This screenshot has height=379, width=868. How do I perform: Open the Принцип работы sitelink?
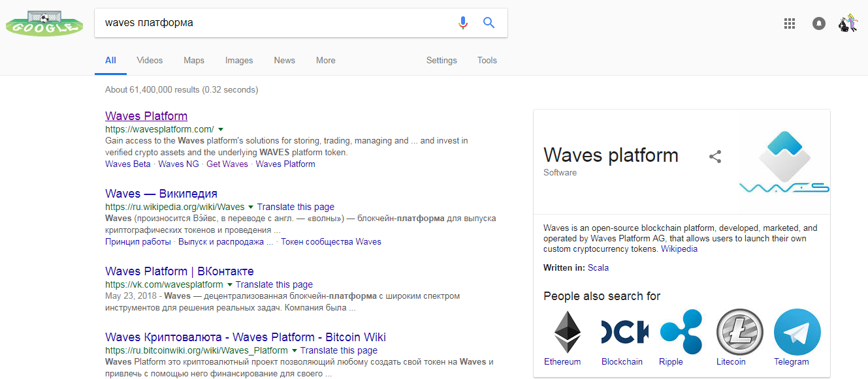[138, 242]
